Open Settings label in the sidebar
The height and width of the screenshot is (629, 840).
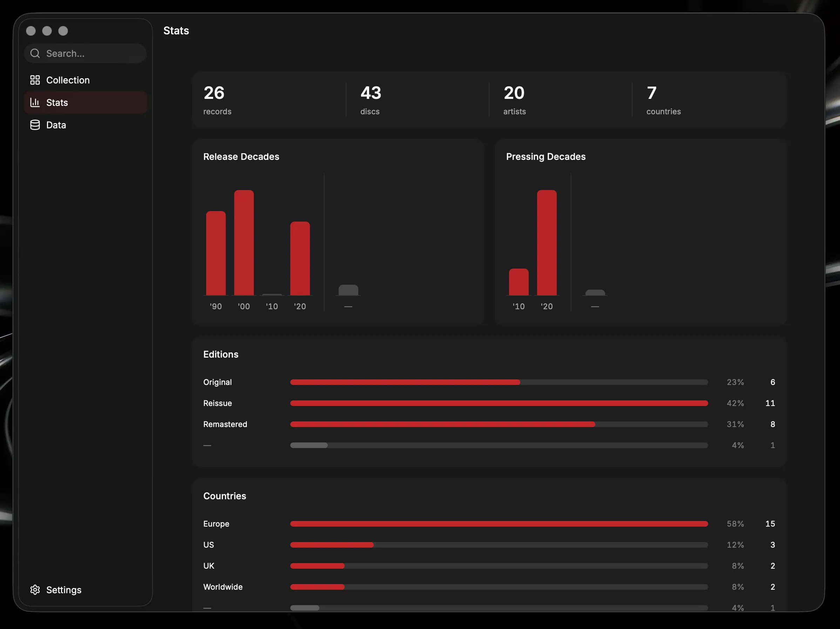click(64, 590)
